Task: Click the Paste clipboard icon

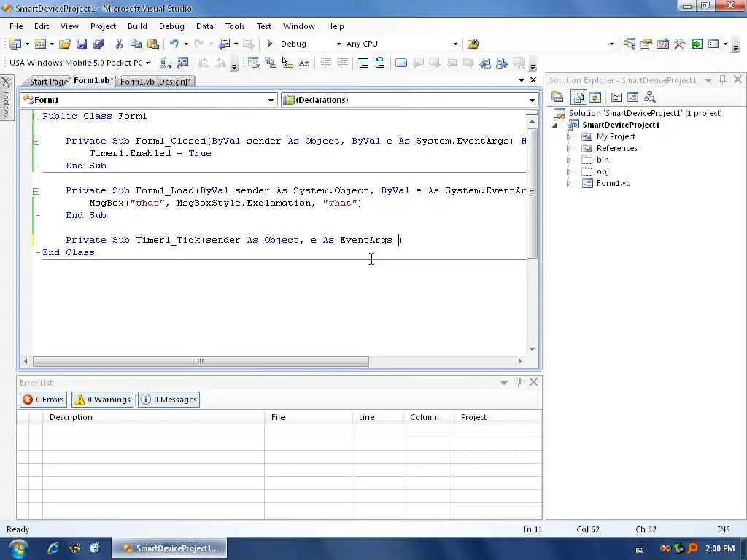Action: (x=153, y=44)
